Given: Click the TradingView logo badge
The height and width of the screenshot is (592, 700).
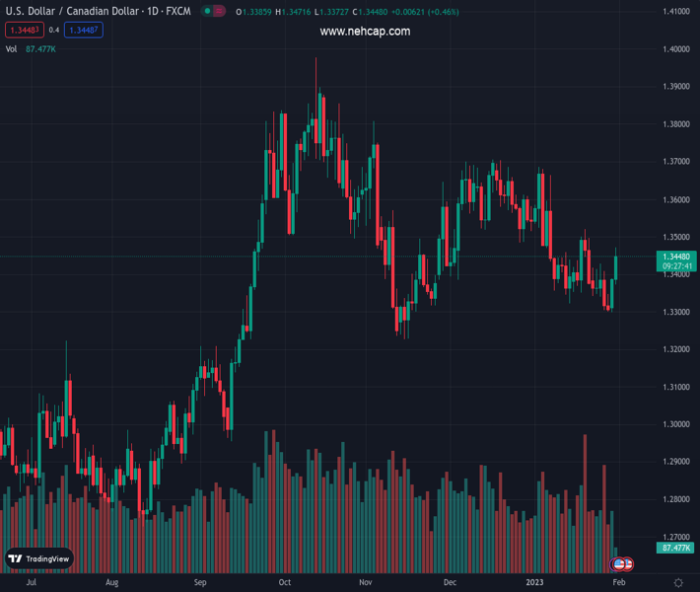Looking at the screenshot, I should click(39, 558).
